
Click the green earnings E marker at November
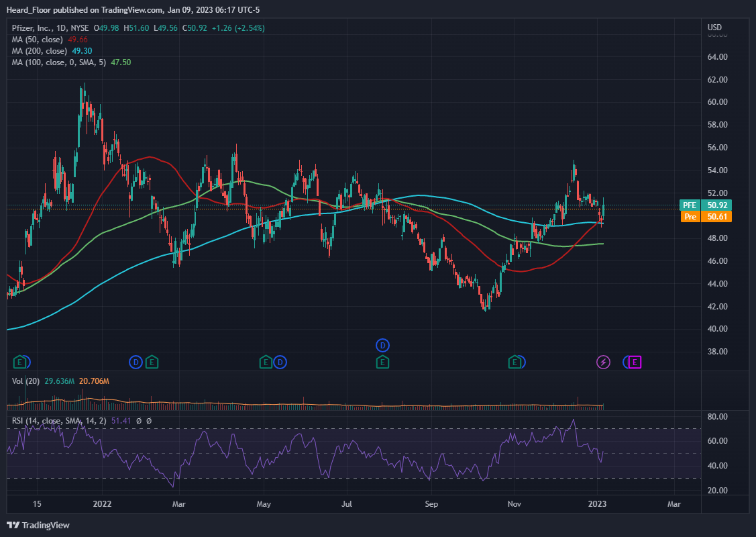coord(515,362)
